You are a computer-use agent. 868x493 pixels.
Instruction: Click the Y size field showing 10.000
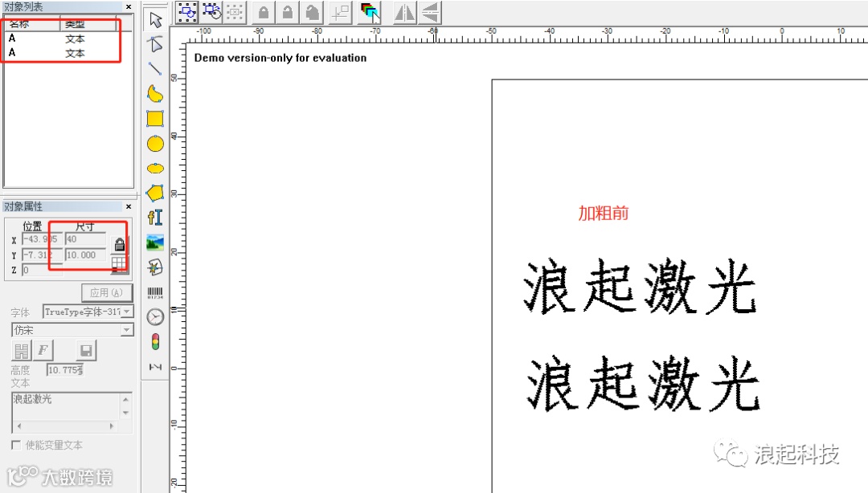pos(86,255)
